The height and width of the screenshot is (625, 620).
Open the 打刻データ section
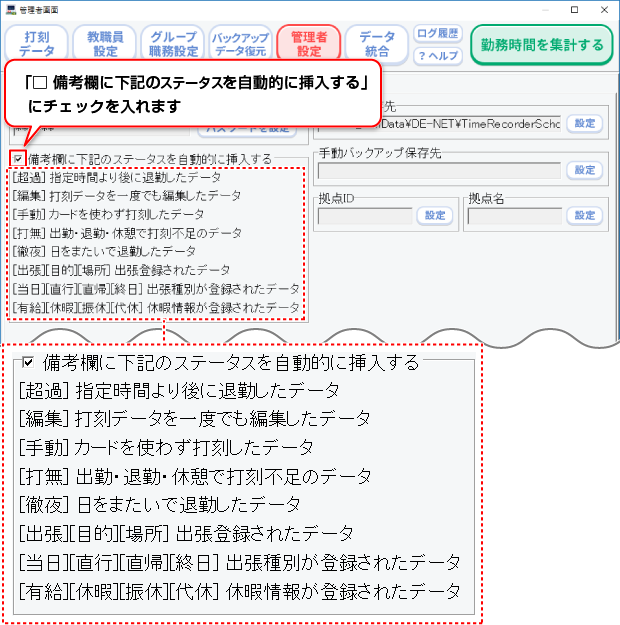37,44
